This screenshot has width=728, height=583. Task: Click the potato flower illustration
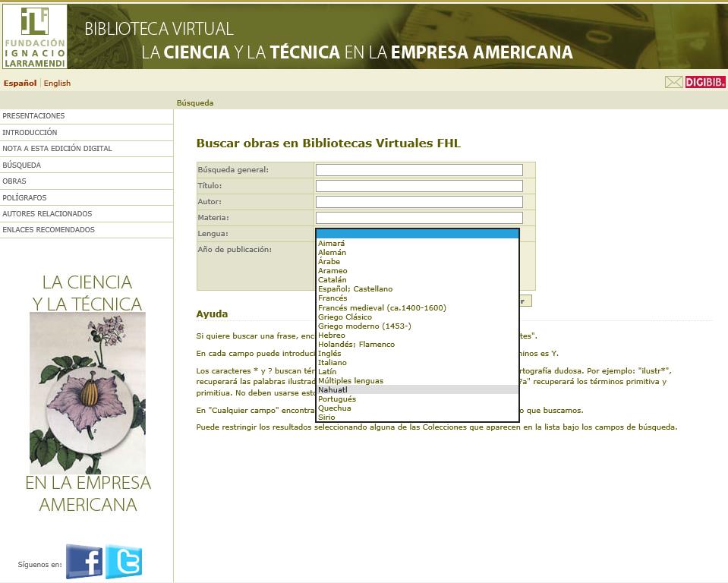click(x=87, y=392)
